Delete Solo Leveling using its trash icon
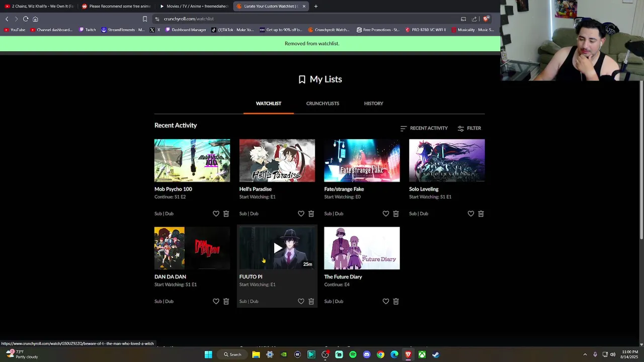Screen dimensions: 644x362 click(x=481, y=214)
